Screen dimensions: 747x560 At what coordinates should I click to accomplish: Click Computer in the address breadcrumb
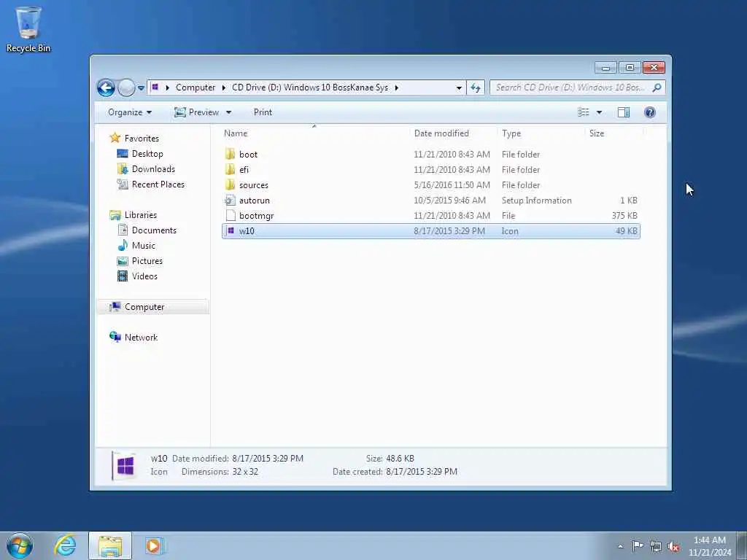click(196, 87)
